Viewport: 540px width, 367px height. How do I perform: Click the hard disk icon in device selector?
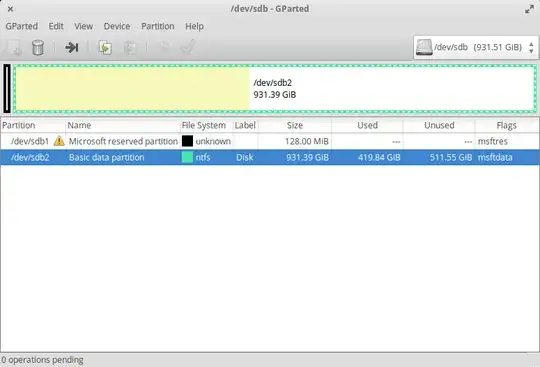pos(424,47)
